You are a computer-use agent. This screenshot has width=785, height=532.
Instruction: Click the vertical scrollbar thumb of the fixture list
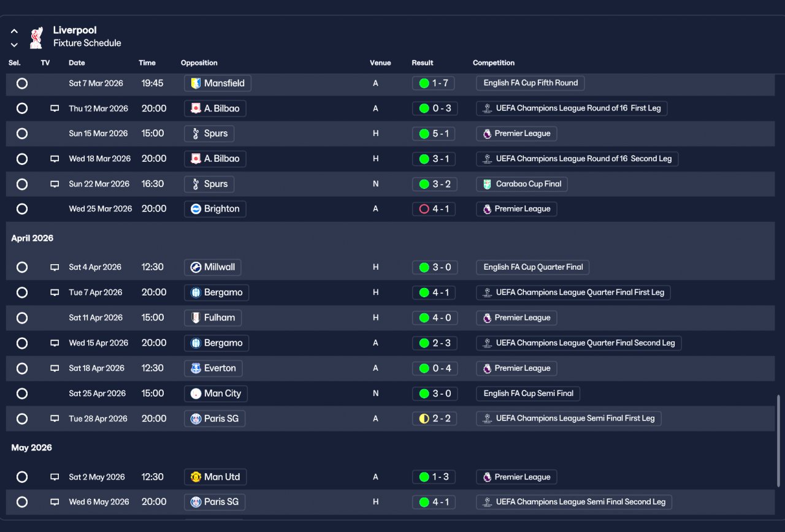[x=779, y=441]
